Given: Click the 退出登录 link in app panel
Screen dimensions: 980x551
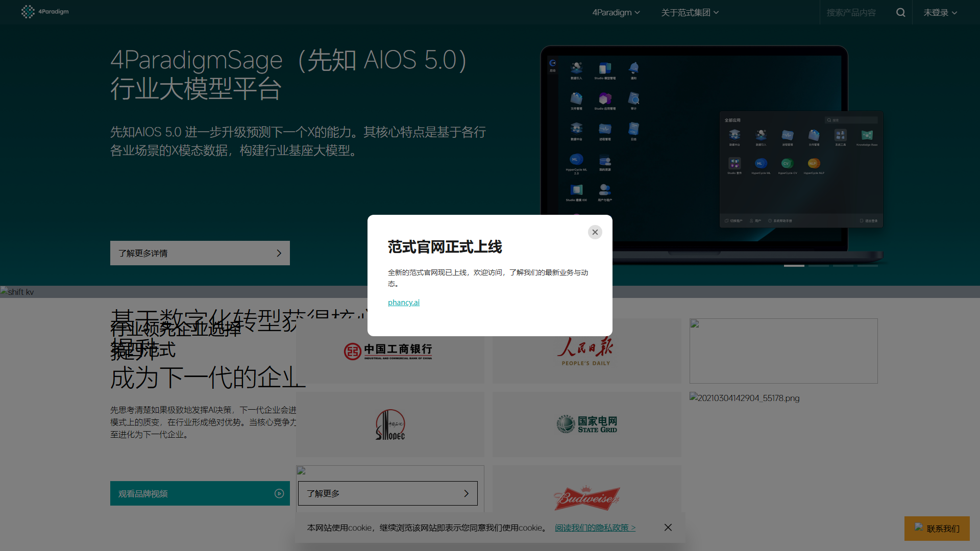Looking at the screenshot, I should (x=869, y=221).
